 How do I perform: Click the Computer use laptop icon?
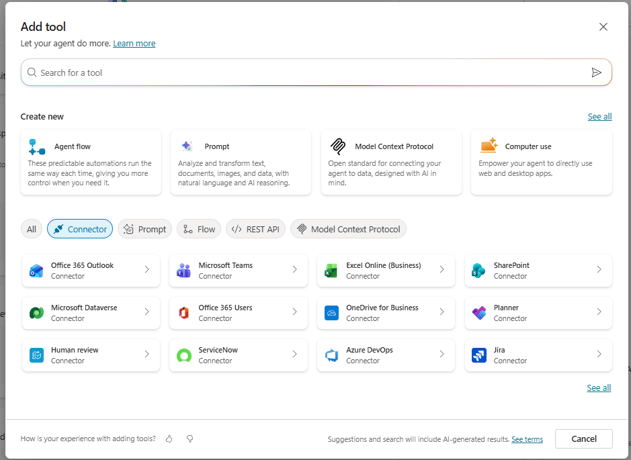tap(489, 146)
